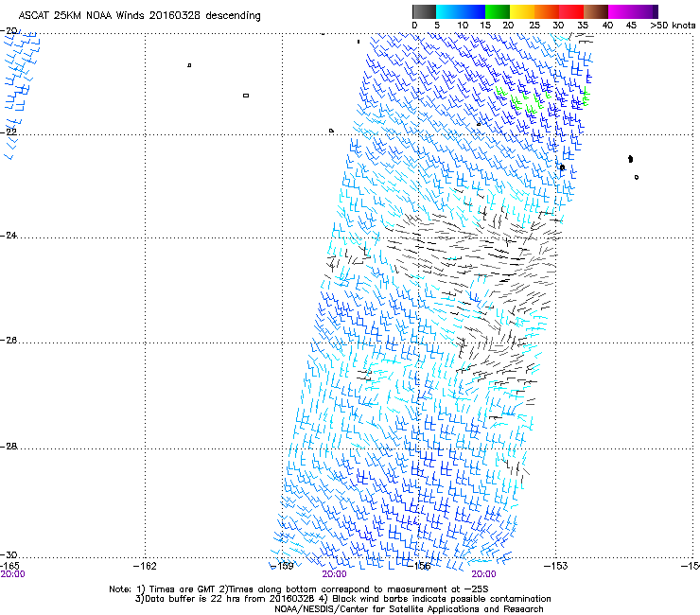Click the 'Data buffer is 22 hrs' note line

[x=342, y=599]
